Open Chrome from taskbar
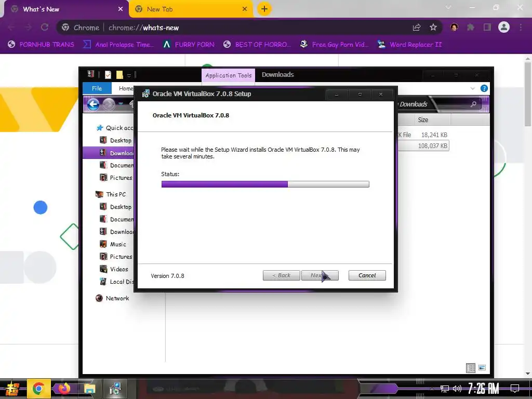Screen dimensions: 532x399 (38, 389)
